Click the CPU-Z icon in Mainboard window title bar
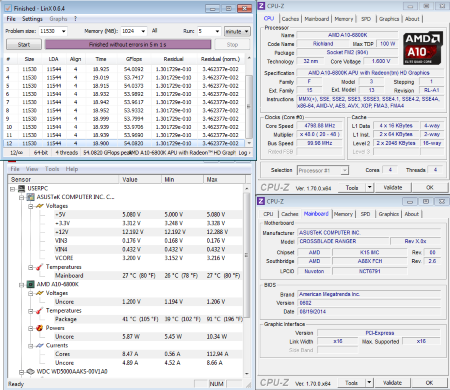The image size is (450, 390). coord(261,201)
